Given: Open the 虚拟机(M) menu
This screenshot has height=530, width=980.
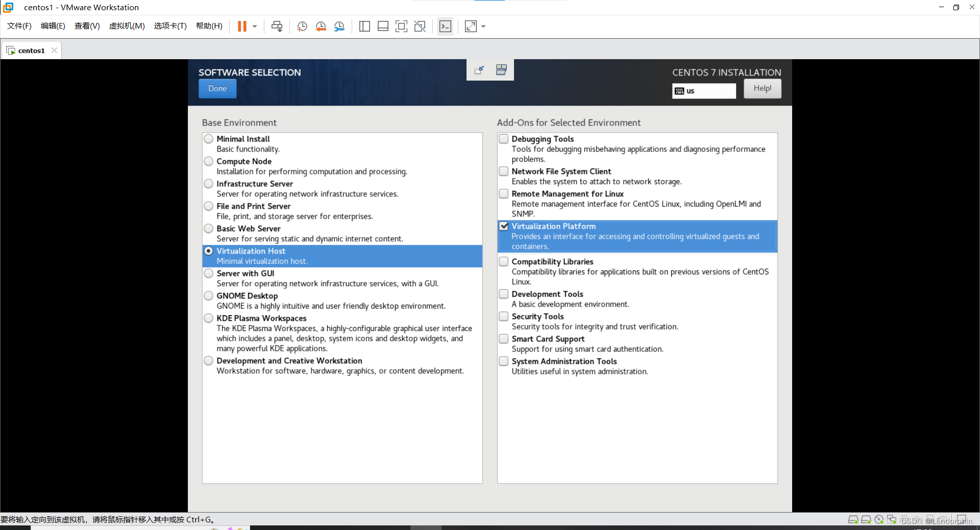Looking at the screenshot, I should (x=127, y=26).
